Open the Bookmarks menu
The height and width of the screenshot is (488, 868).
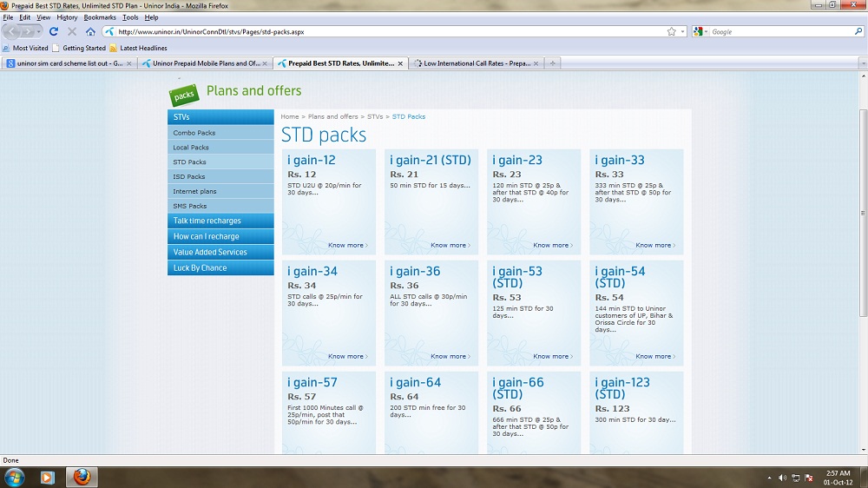(x=100, y=17)
